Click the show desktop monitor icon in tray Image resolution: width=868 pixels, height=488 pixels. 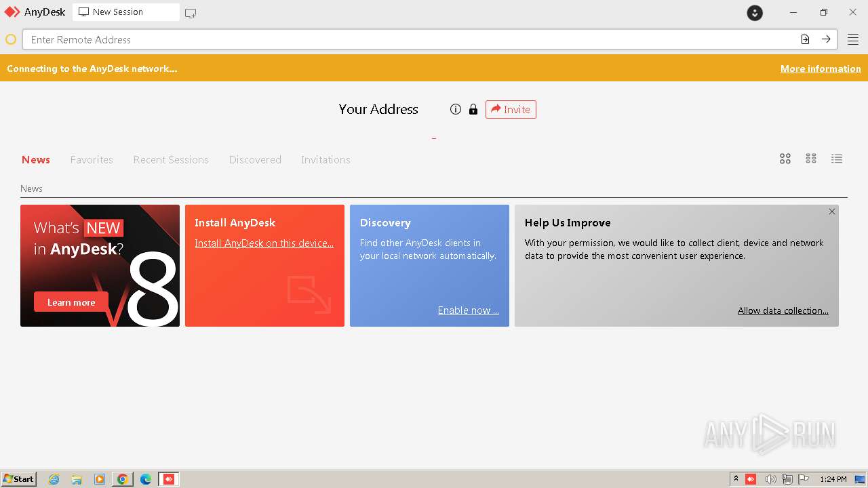click(860, 479)
